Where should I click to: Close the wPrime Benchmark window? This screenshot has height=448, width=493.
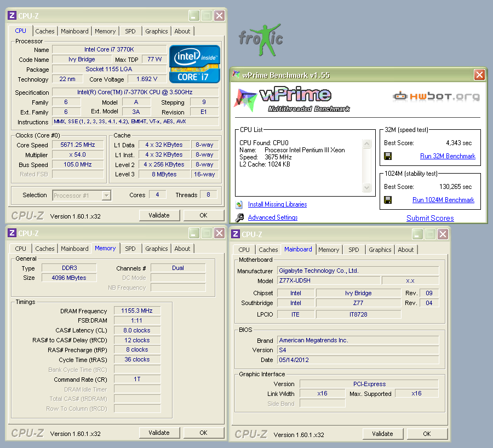479,75
